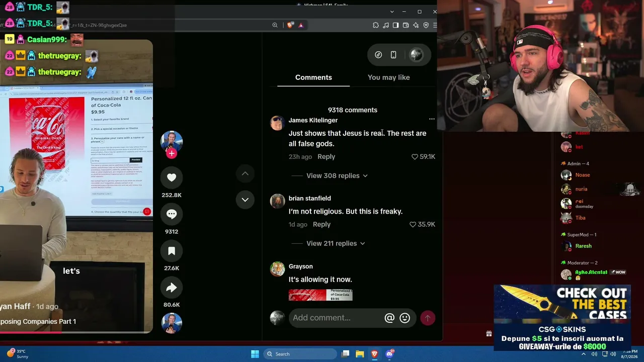Open the mobile phone app icon in header
Screen dimensions: 644x362
[393, 55]
